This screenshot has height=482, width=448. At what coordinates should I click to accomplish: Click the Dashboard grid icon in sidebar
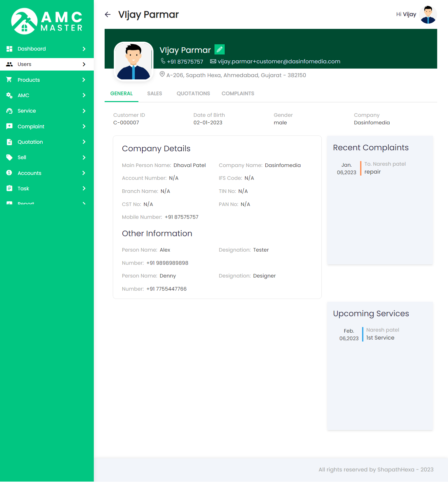pyautogui.click(x=10, y=49)
